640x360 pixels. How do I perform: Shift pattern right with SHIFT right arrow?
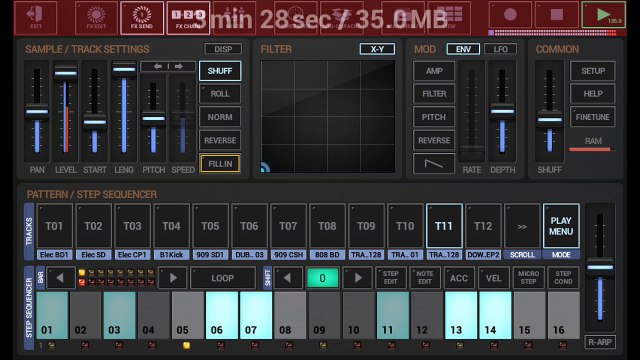coord(358,278)
